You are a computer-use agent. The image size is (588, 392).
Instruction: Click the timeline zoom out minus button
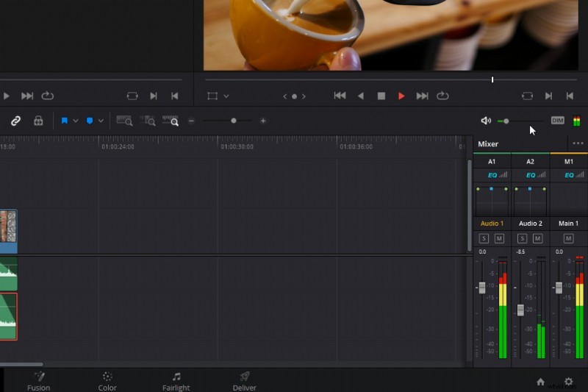point(191,121)
